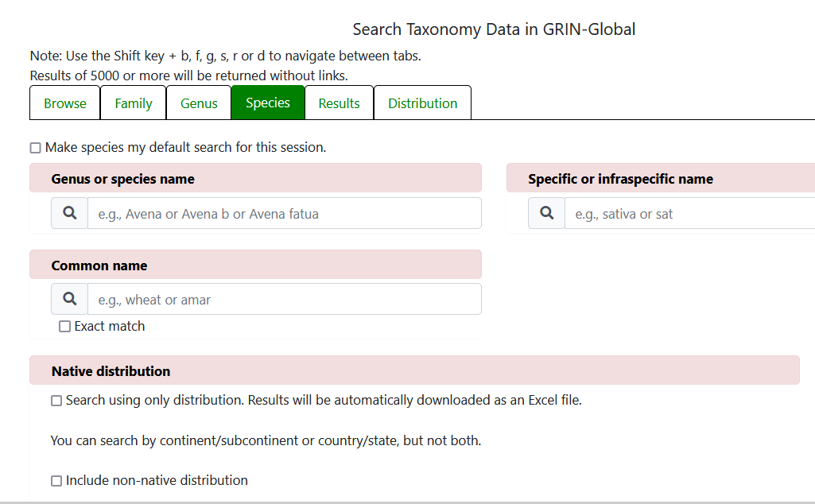
Task: Enable Make species my default search checkbox
Action: point(35,148)
